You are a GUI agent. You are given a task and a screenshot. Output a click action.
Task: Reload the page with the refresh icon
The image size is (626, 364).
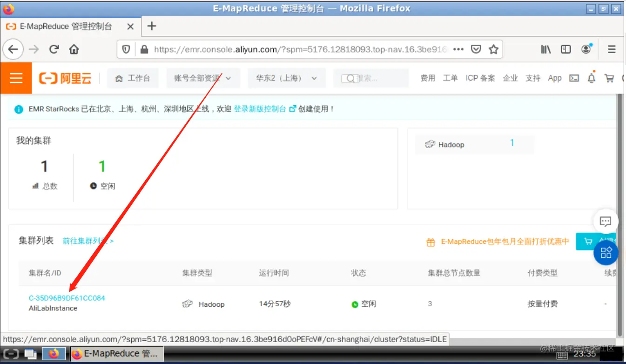pyautogui.click(x=54, y=49)
